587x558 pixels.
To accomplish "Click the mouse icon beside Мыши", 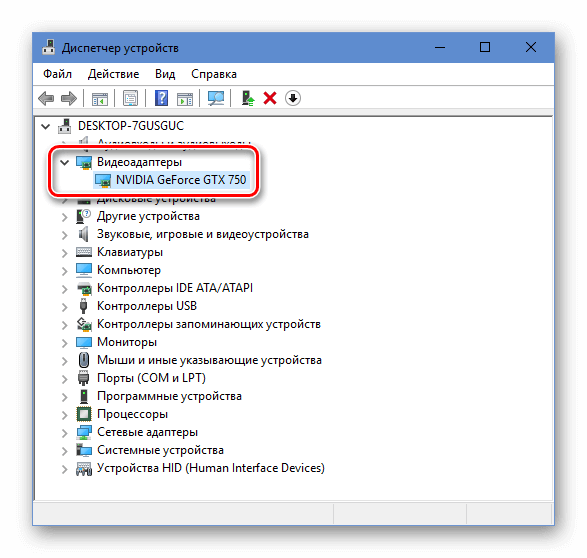I will coord(83,360).
